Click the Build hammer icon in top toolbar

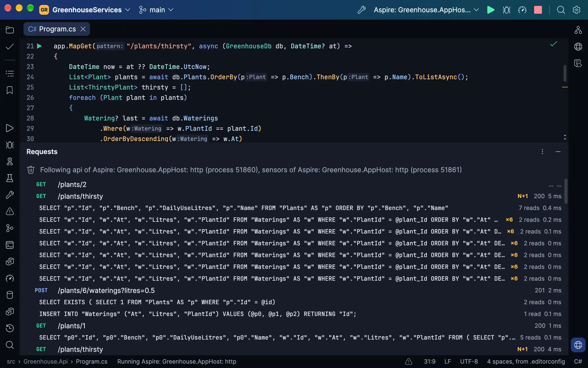[362, 10]
